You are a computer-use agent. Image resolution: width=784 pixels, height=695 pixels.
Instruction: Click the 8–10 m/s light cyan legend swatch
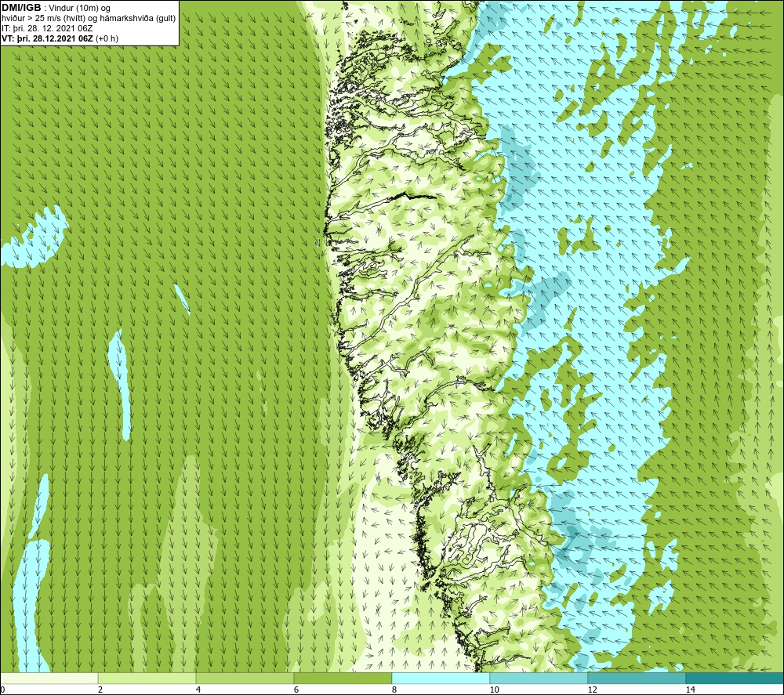(441, 679)
